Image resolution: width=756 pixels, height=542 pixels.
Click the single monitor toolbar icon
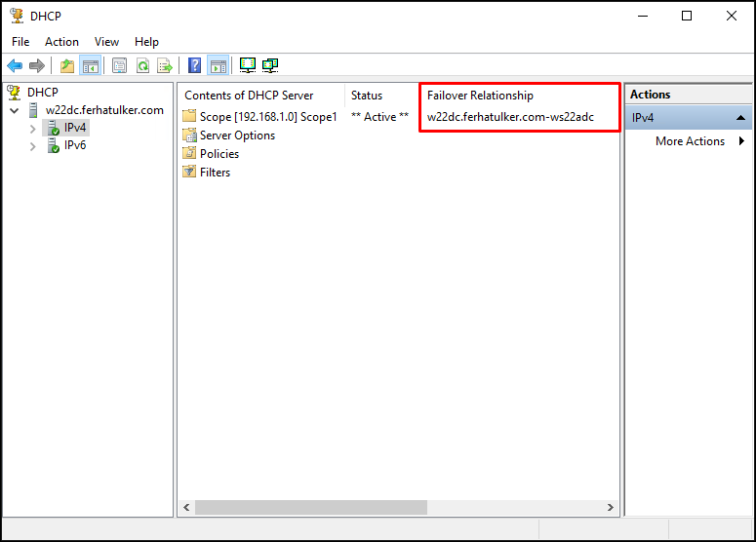248,65
